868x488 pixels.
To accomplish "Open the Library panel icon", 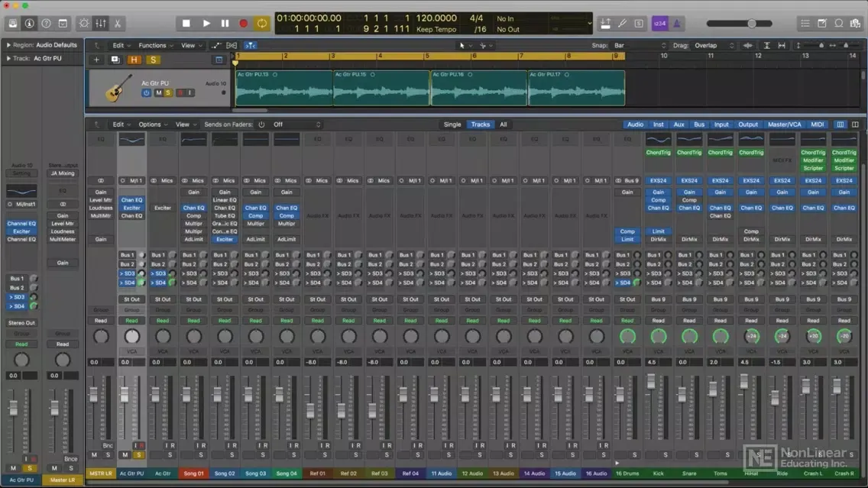I will [13, 23].
